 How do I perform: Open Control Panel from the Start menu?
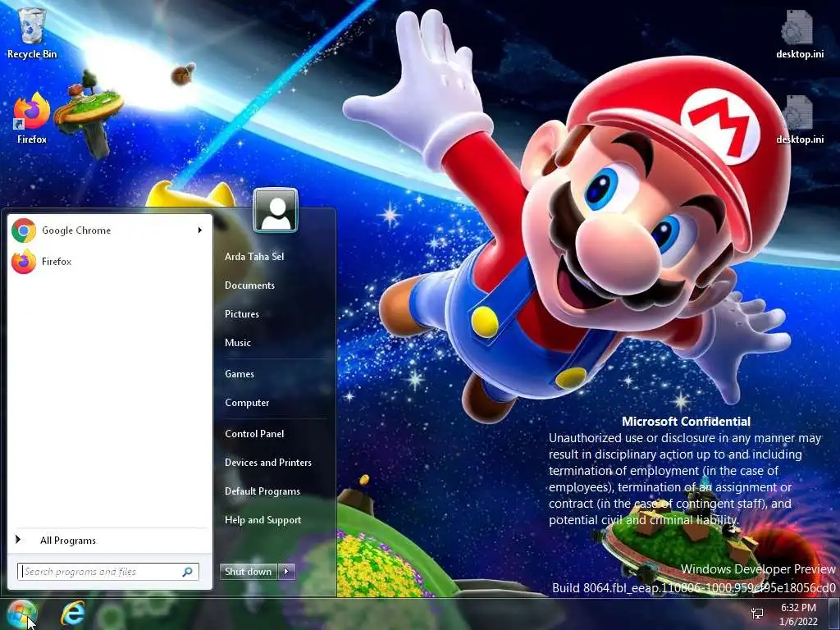point(254,434)
